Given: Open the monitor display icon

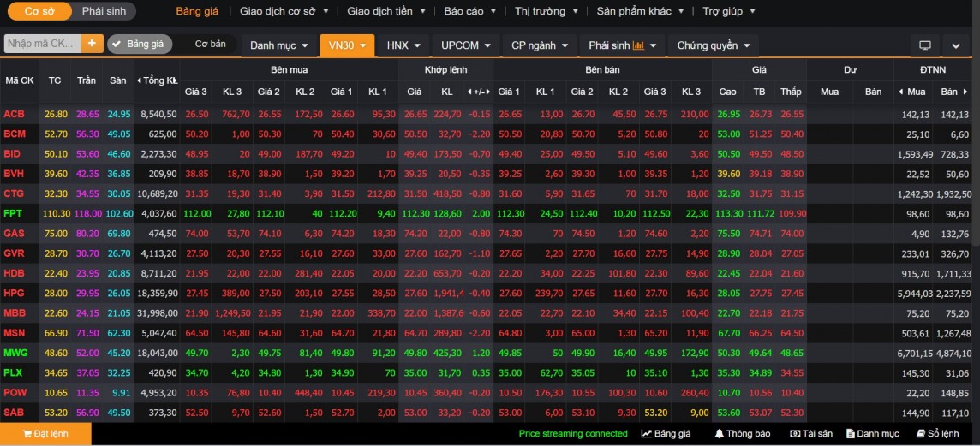Looking at the screenshot, I should coord(924,45).
